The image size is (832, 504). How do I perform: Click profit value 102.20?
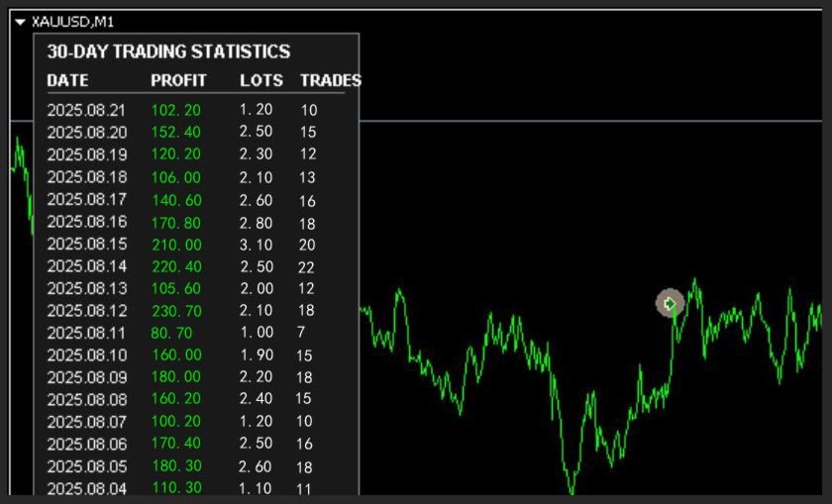pyautogui.click(x=176, y=110)
